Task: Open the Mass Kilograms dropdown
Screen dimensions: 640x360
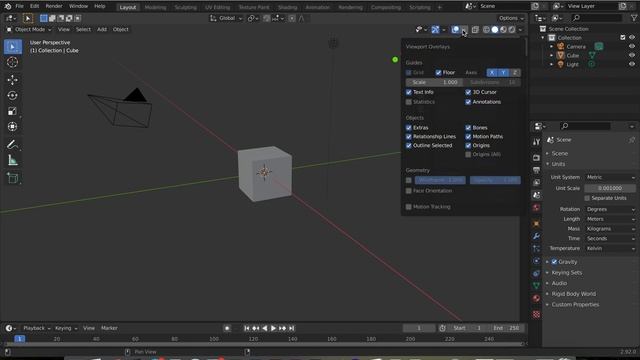Action: click(611, 229)
